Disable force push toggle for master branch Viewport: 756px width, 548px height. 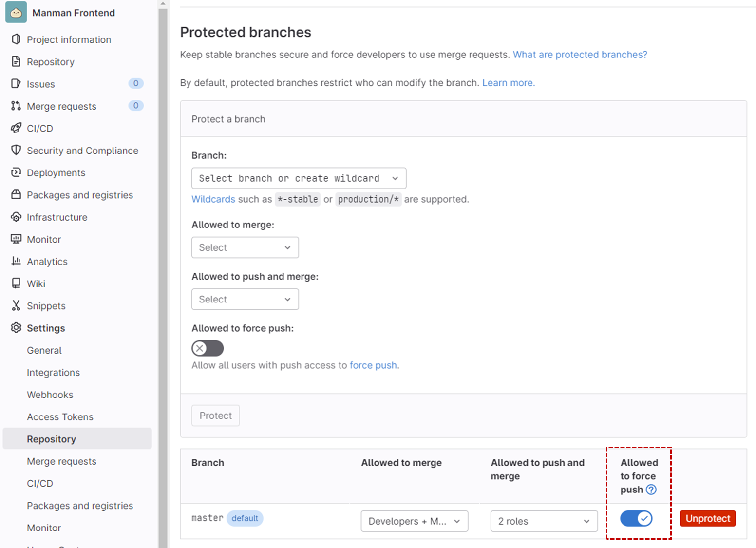coord(636,518)
